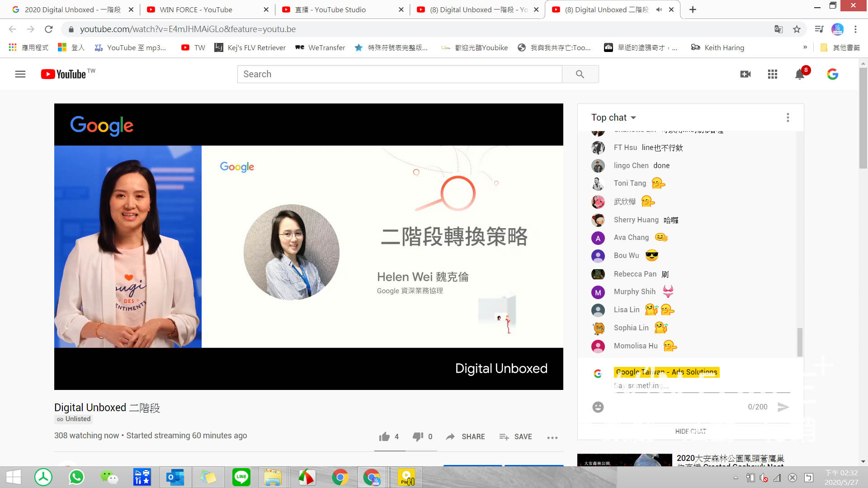Image resolution: width=868 pixels, height=488 pixels.
Task: Expand the hidden bookmarks overflow chevron
Action: click(x=805, y=47)
